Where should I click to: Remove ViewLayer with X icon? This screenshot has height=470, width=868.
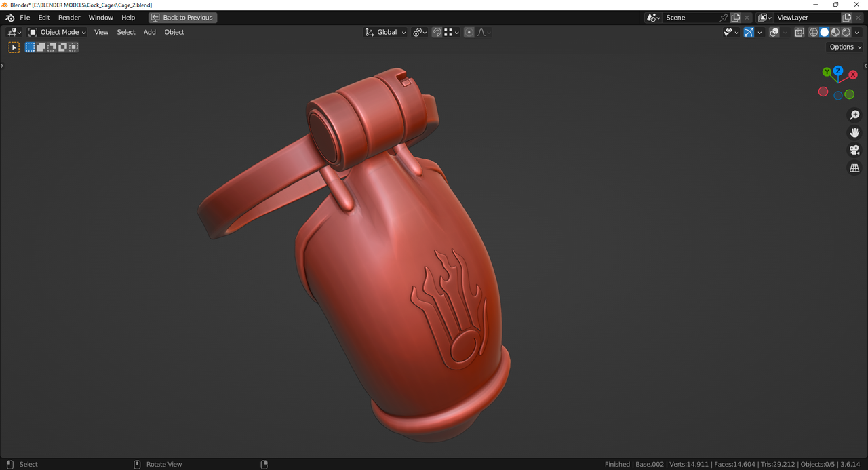coord(859,18)
